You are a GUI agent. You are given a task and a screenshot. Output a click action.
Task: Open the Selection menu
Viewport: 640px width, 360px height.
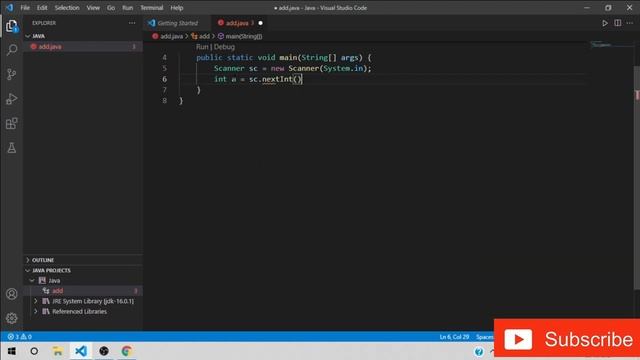pos(67,8)
